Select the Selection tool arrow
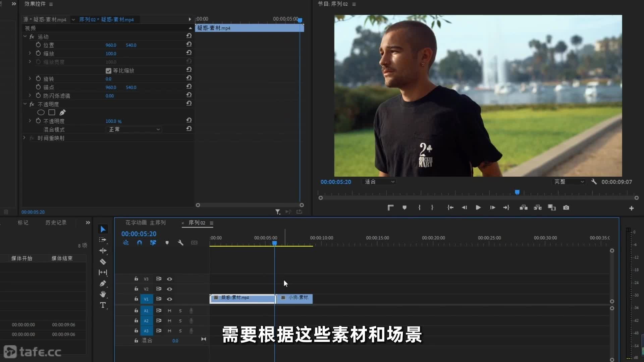This screenshot has width=644, height=362. [103, 229]
